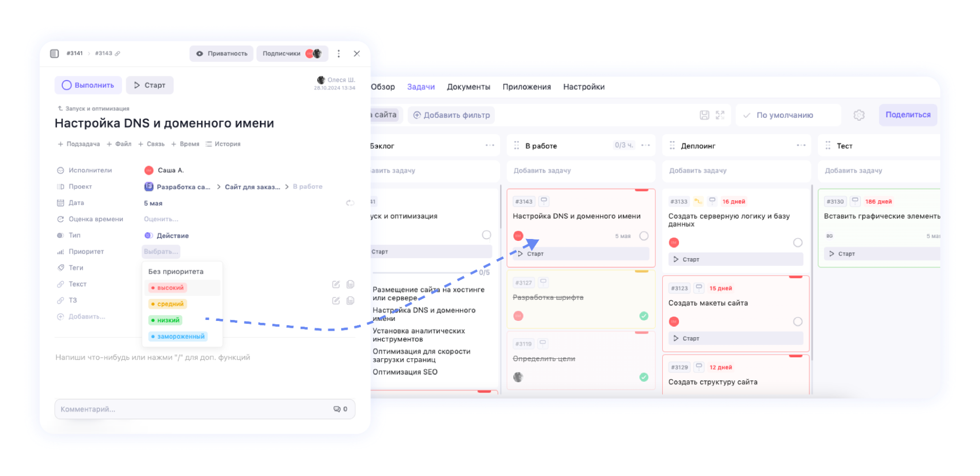Open the Настройки tab

pyautogui.click(x=583, y=87)
